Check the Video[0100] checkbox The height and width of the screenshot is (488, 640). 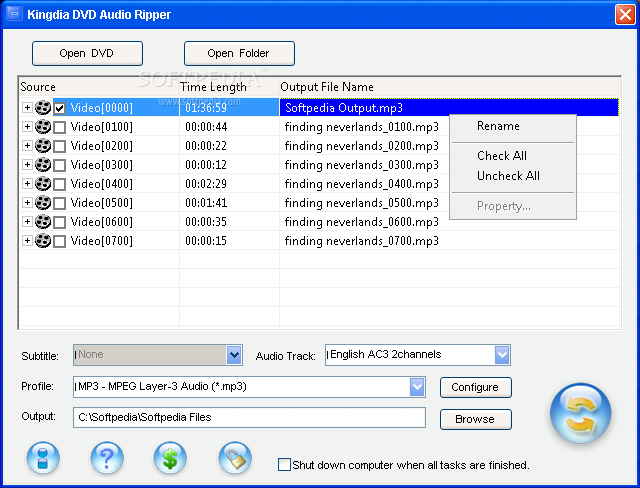[x=60, y=127]
